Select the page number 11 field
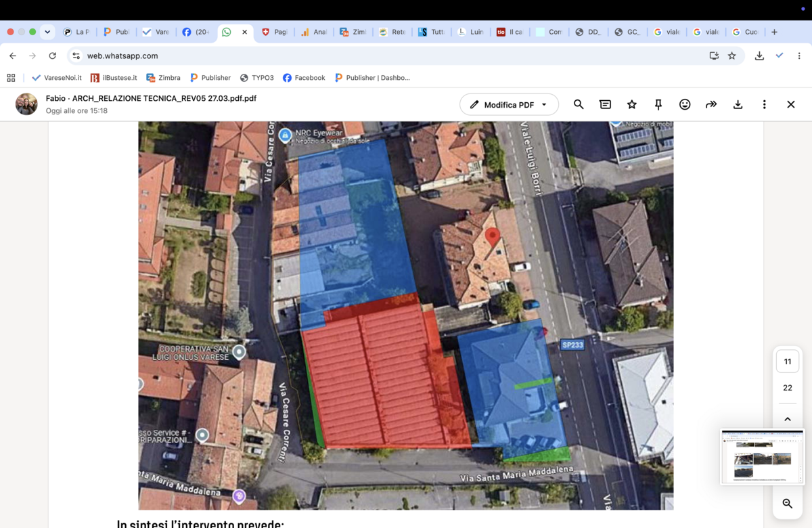 click(x=788, y=361)
